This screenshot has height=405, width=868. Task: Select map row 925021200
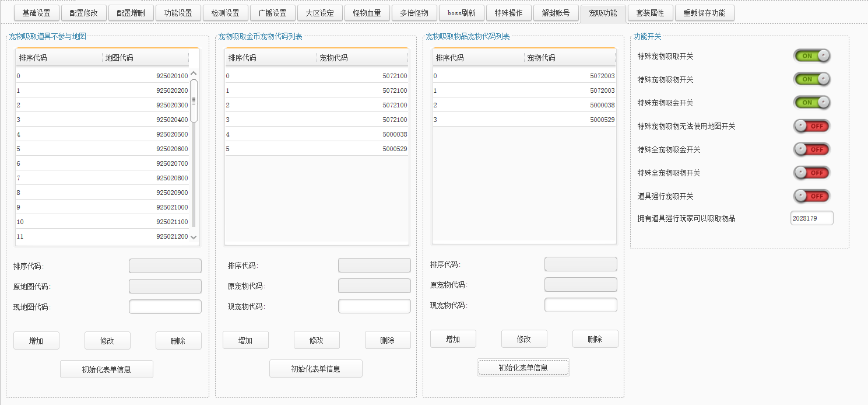103,236
